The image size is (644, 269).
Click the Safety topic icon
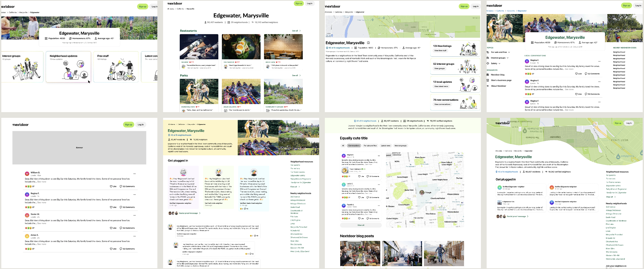click(488, 63)
